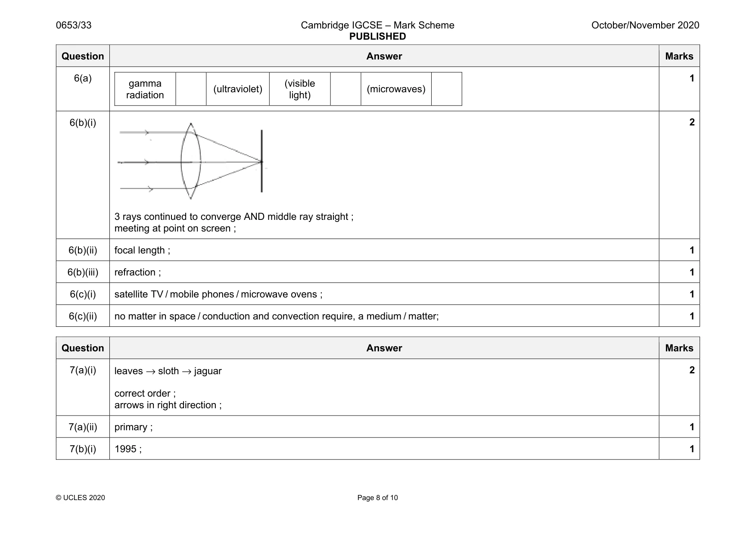This screenshot has height=535, width=756.
Task: Click the second table's 'Question' column header
Action: tap(83, 348)
